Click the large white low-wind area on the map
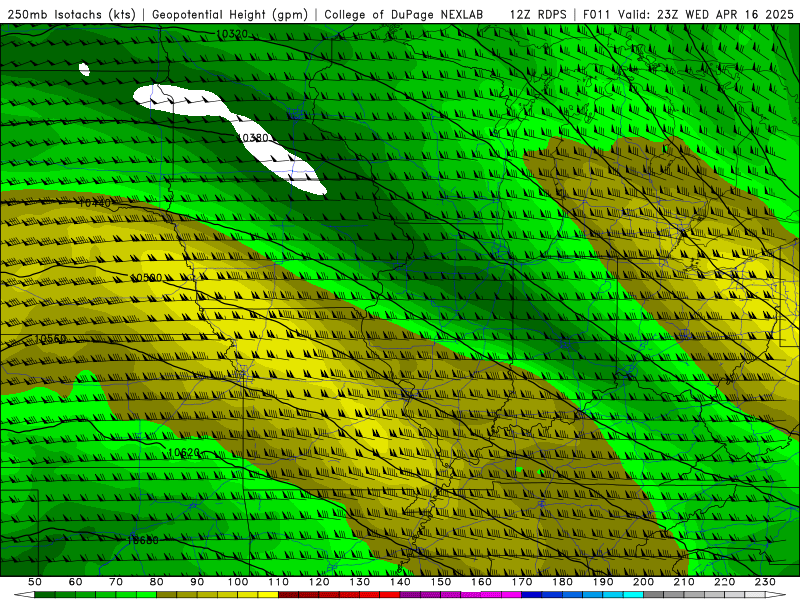Image resolution: width=800 pixels, height=600 pixels. pyautogui.click(x=230, y=138)
